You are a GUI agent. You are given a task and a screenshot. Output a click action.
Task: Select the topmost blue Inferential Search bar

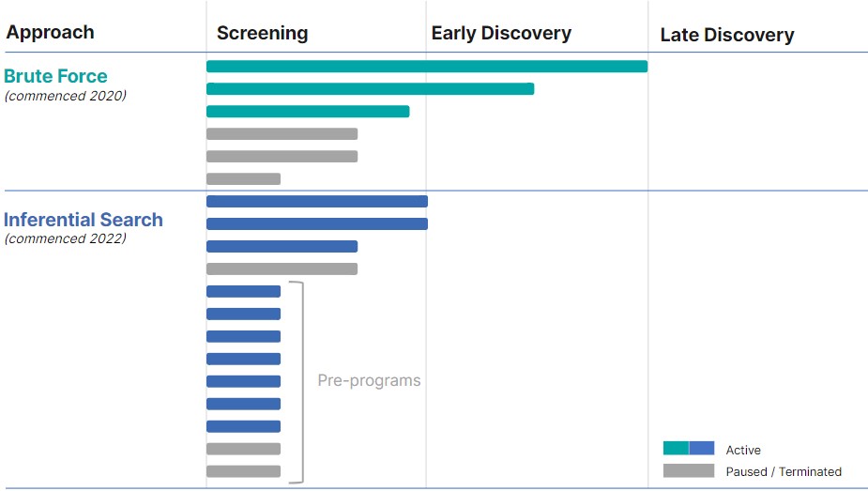coord(316,201)
